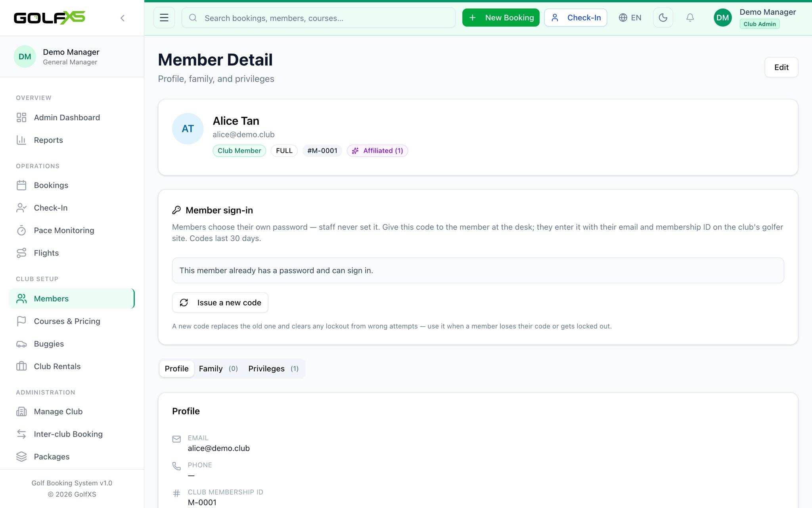This screenshot has height=508, width=812.
Task: Open sidebar Check-In page
Action: pyautogui.click(x=72, y=208)
